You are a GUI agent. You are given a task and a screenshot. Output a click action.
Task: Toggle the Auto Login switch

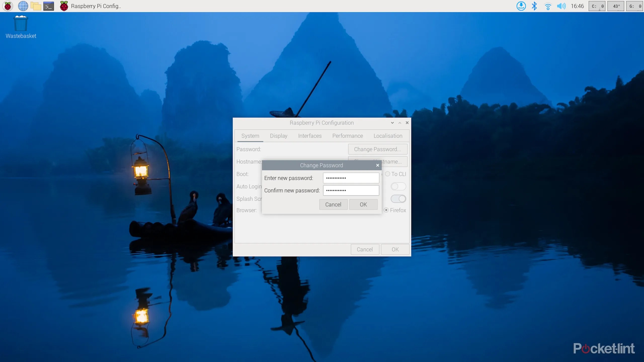pyautogui.click(x=398, y=187)
